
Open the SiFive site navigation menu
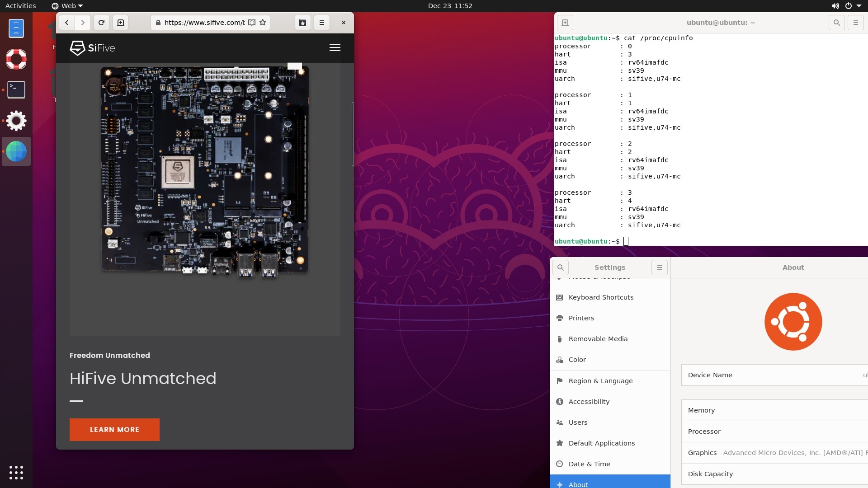335,48
